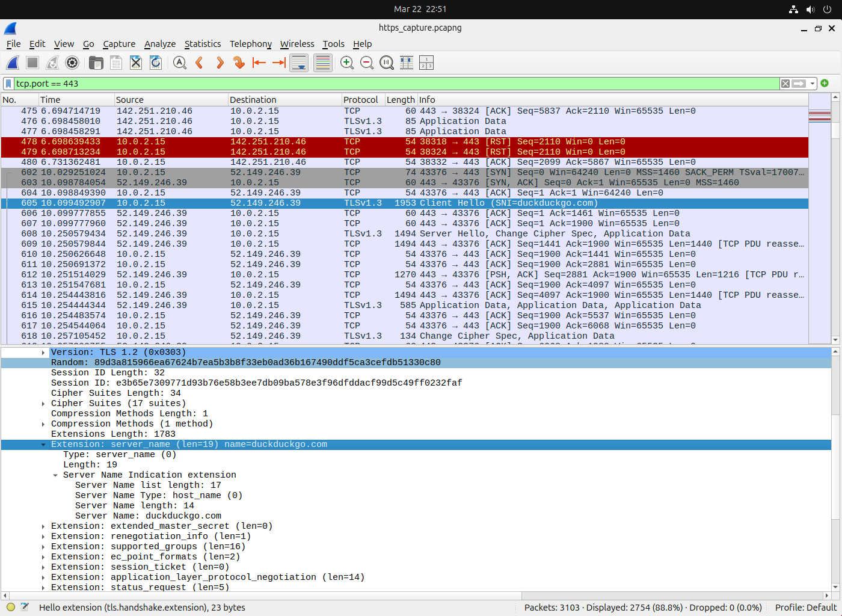Find a packet with the magnifier icon
The width and height of the screenshot is (842, 616).
click(179, 63)
